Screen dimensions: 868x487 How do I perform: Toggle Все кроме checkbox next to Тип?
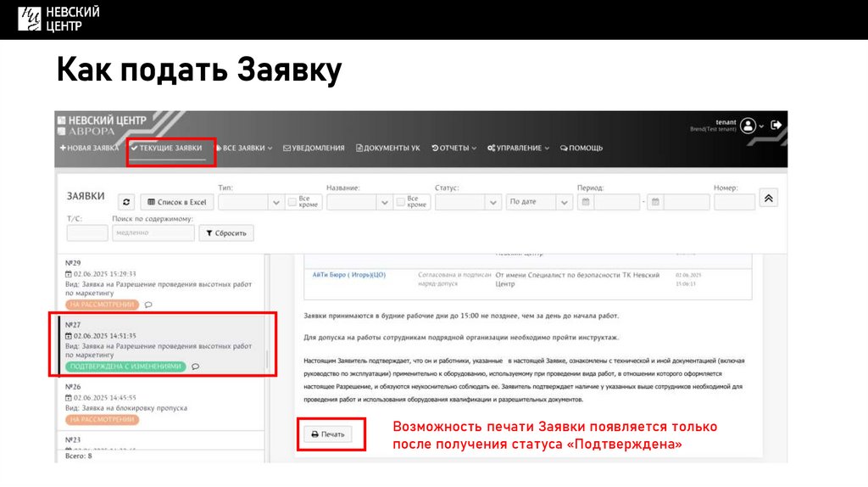pos(292,202)
